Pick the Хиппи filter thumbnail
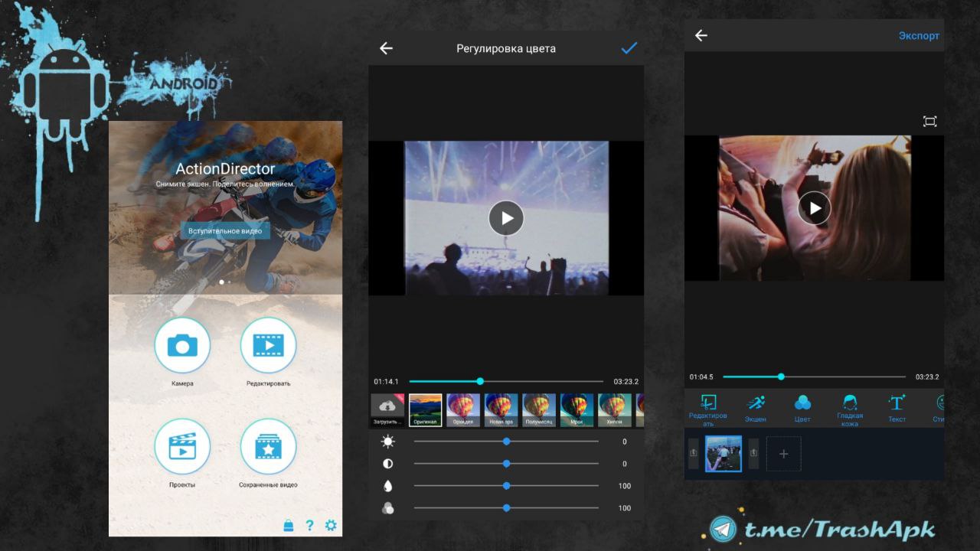Screen dimensions: 980x551 coord(615,410)
